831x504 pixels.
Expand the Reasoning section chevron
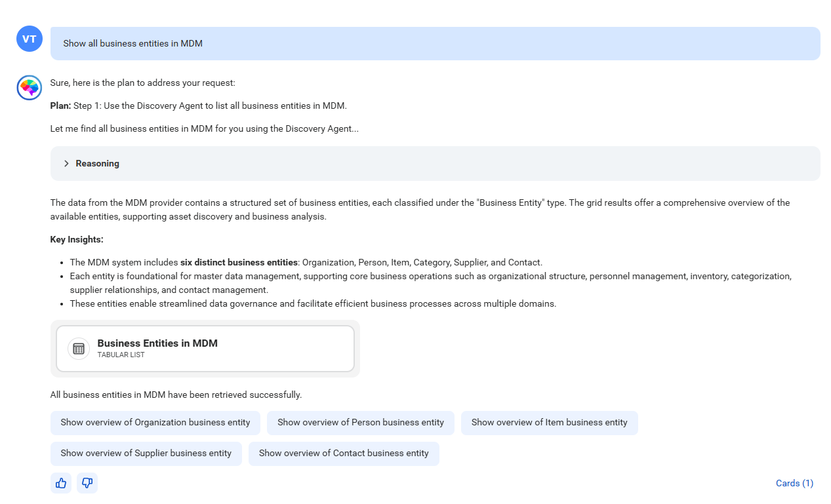66,164
